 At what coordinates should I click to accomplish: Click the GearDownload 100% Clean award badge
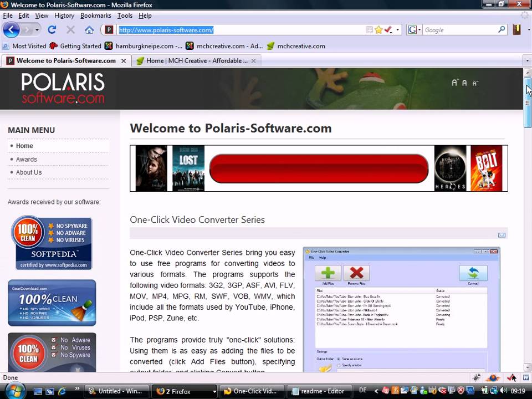pyautogui.click(x=52, y=303)
